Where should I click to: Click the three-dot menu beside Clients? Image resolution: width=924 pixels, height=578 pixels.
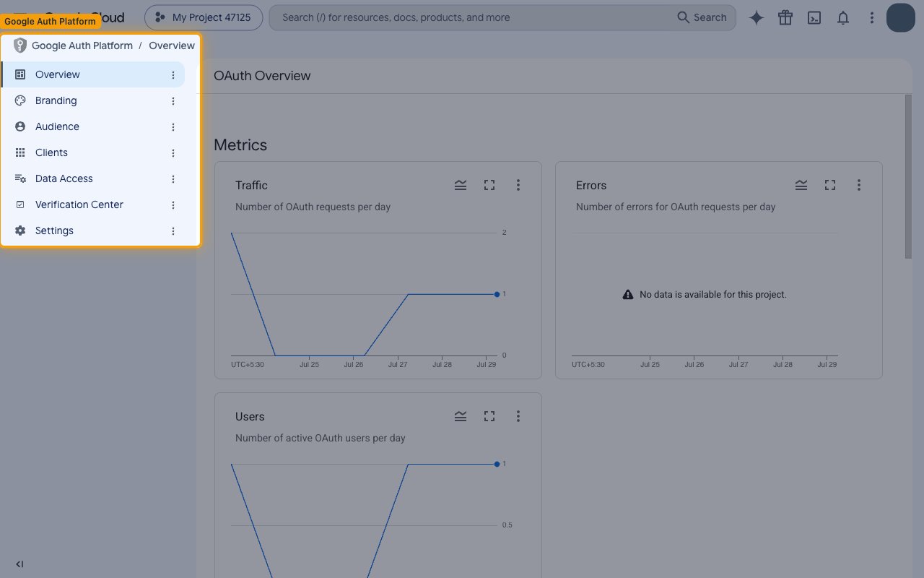tap(173, 153)
